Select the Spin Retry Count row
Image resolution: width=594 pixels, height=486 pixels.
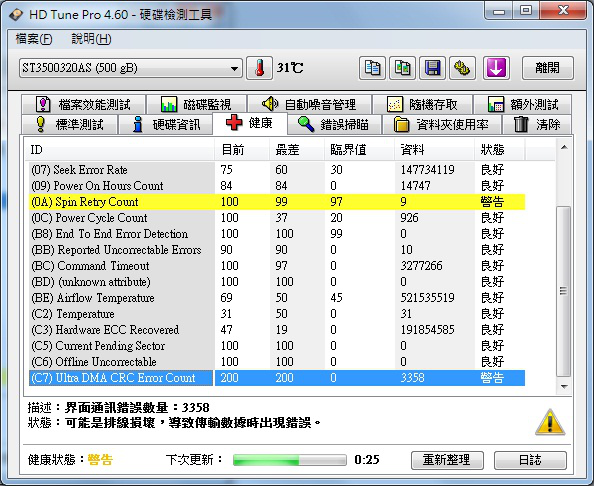point(277,202)
